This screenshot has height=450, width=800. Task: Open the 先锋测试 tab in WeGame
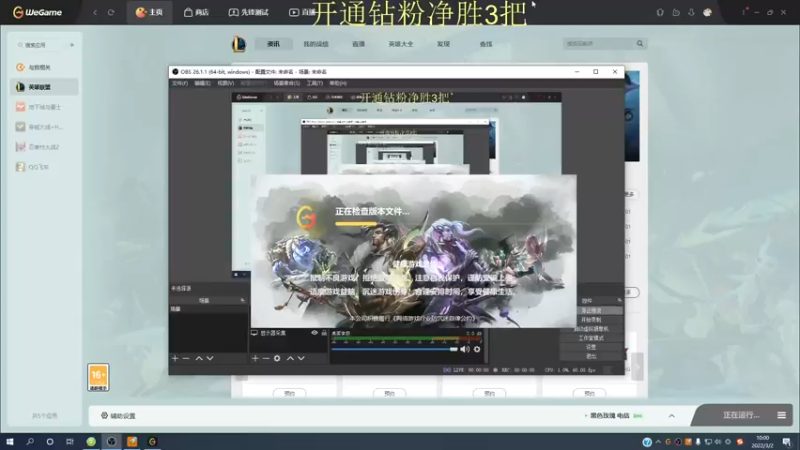click(248, 12)
